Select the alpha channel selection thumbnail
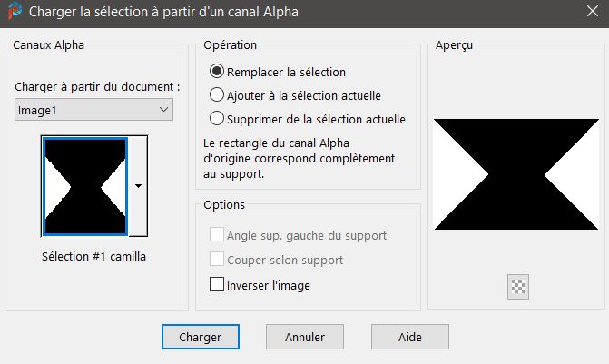The image size is (609, 364). (85, 185)
